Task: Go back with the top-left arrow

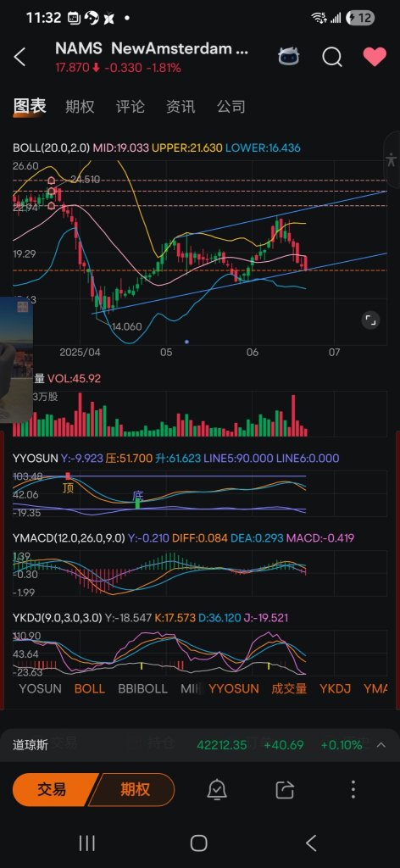Action: coord(20,57)
